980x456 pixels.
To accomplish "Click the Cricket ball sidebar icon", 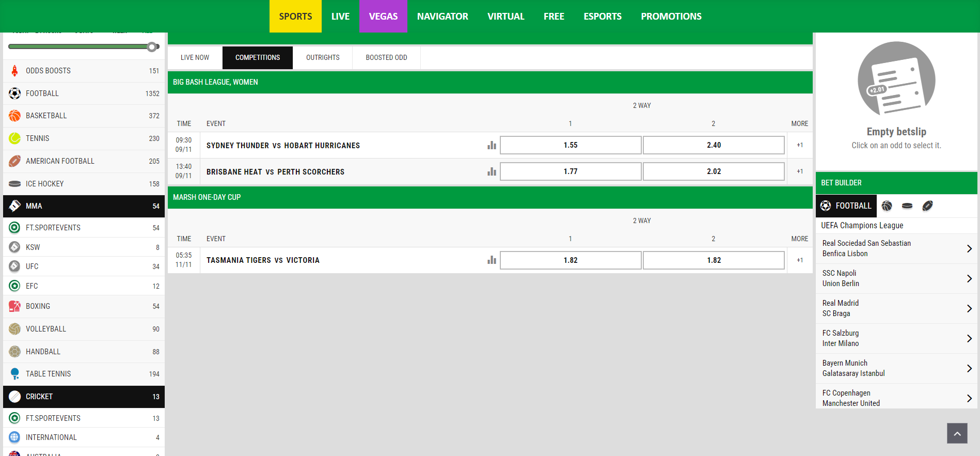I will coord(14,397).
